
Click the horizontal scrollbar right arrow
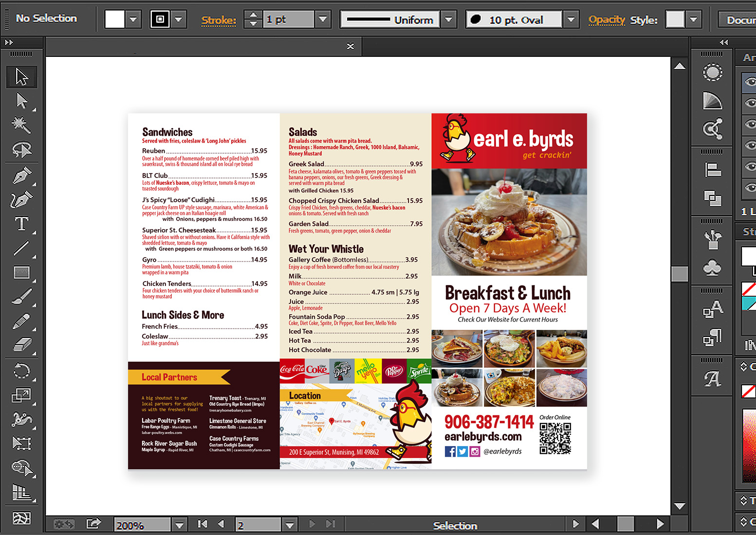tap(660, 524)
